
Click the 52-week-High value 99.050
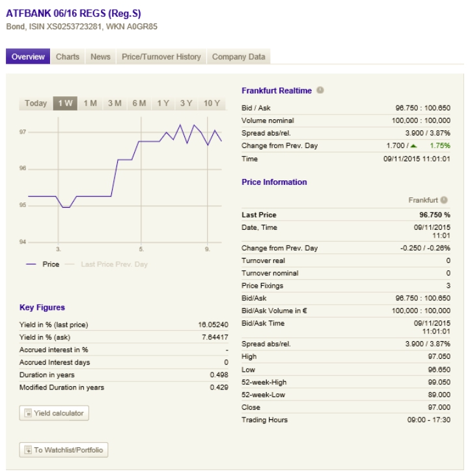coord(439,382)
